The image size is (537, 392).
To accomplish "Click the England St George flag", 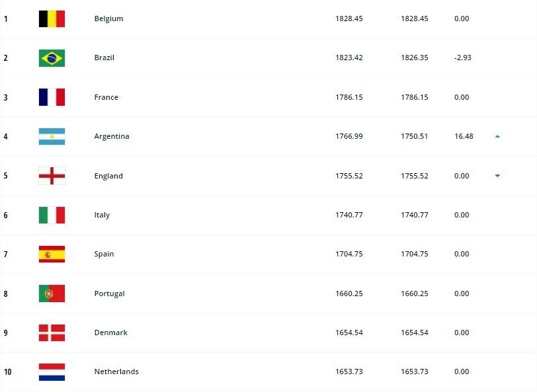I will point(52,176).
